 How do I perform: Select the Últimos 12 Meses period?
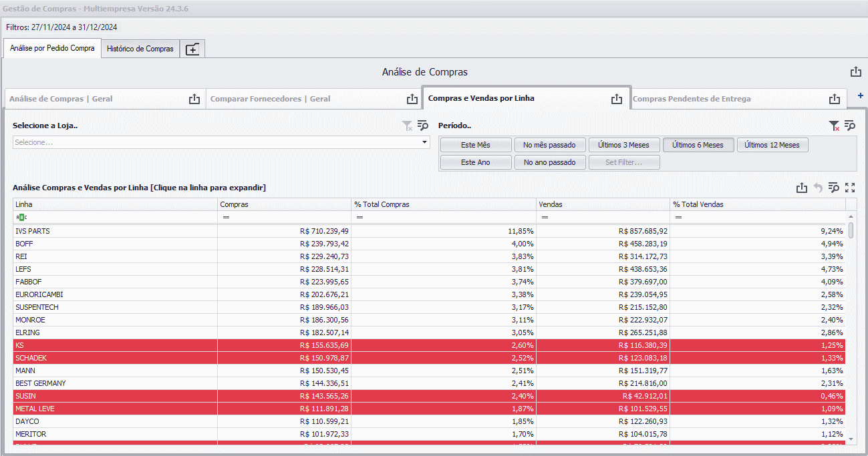coord(772,145)
